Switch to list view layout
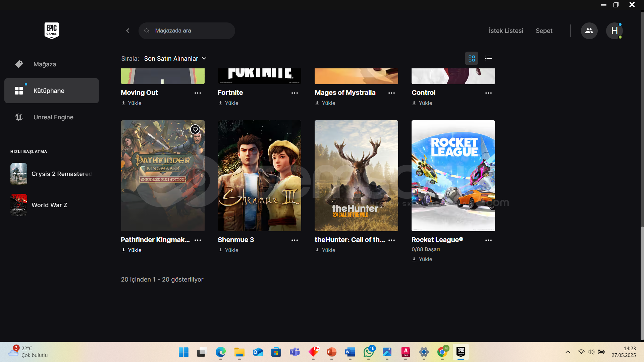Viewport: 644px width, 362px height. pyautogui.click(x=488, y=59)
